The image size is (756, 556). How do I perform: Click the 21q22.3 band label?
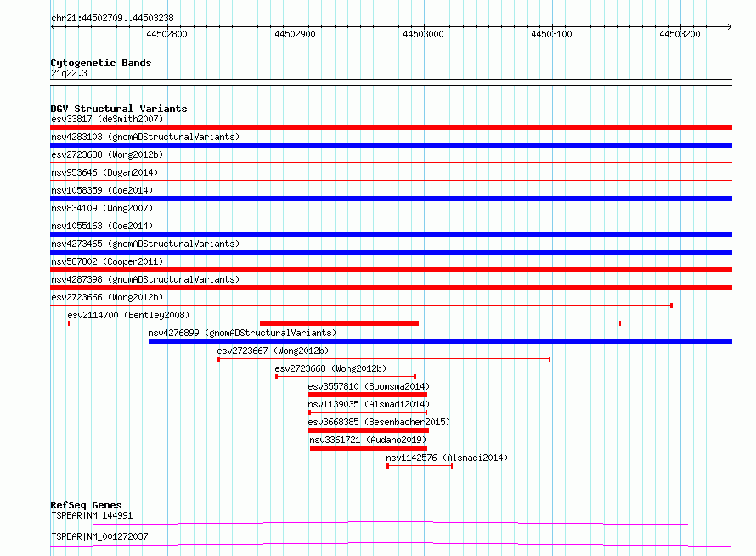pyautogui.click(x=69, y=73)
